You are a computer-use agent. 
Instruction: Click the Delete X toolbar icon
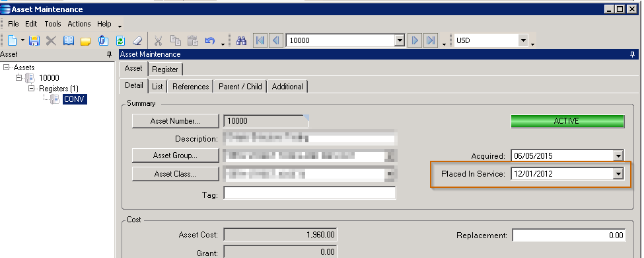(x=51, y=40)
